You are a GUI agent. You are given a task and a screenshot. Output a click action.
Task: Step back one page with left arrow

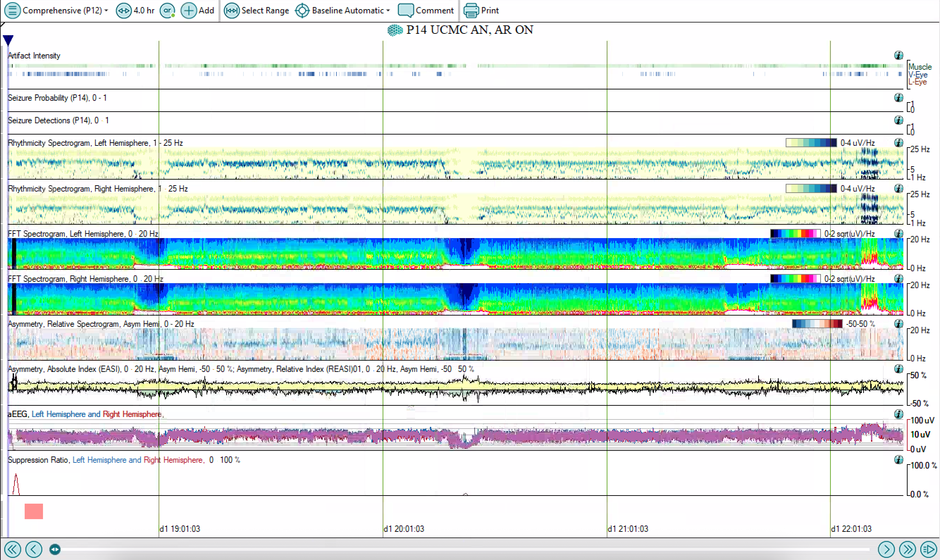tap(34, 549)
